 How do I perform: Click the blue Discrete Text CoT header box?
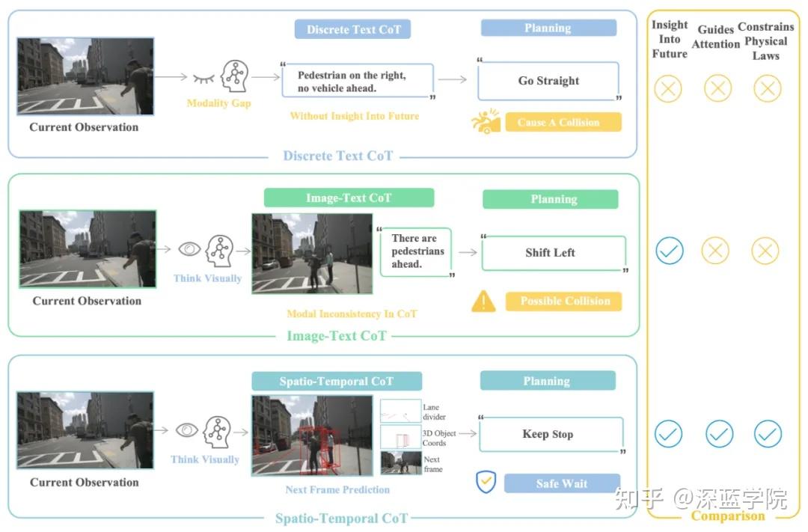352,29
